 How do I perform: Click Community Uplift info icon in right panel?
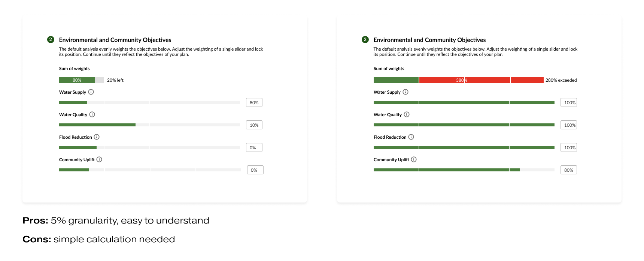[414, 159]
